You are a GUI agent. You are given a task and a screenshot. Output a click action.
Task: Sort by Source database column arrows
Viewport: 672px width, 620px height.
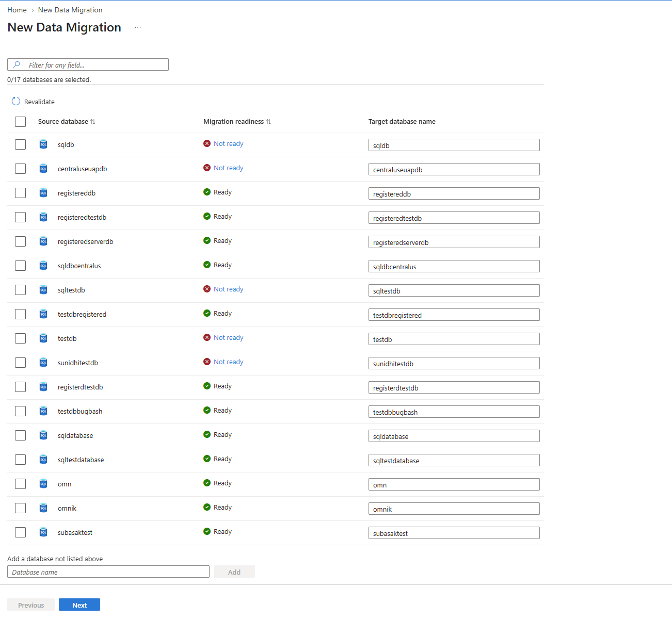[93, 122]
